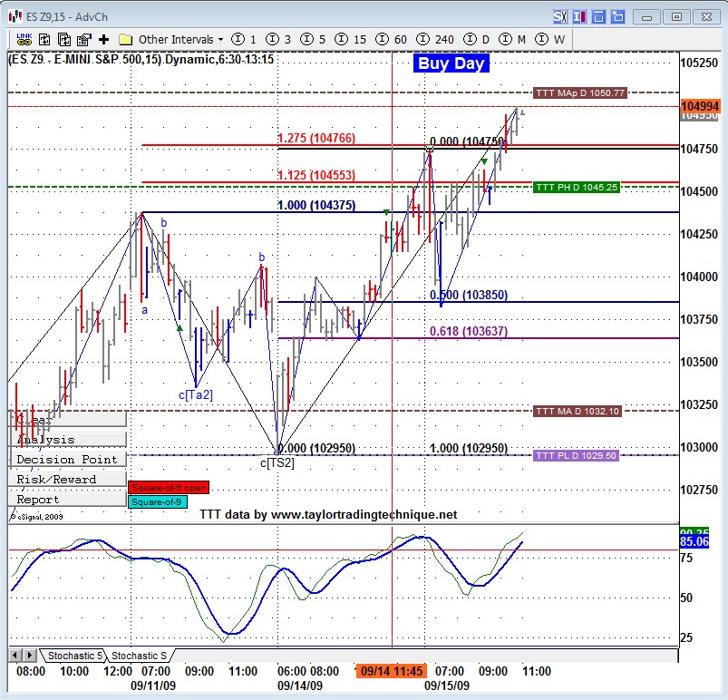728x700 pixels.
Task: Click the Report button
Action: (x=67, y=499)
